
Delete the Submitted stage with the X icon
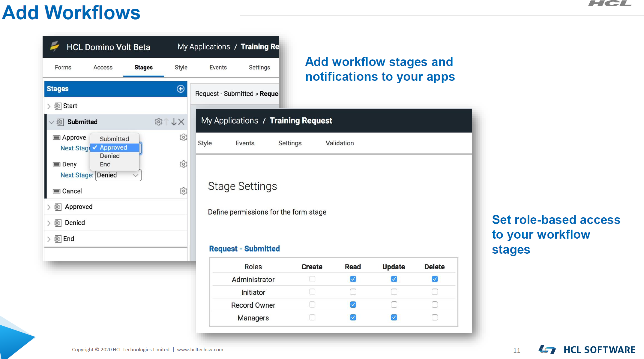tap(181, 122)
